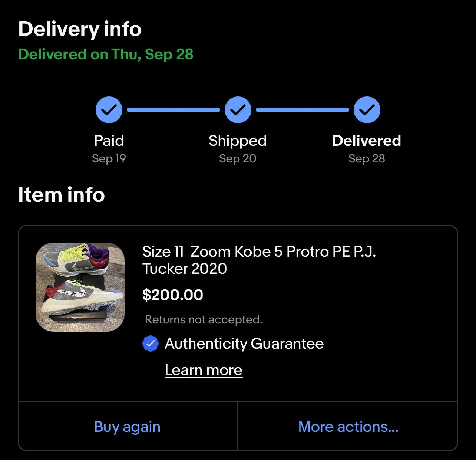476x460 pixels.
Task: Open the Learn more link
Action: pos(203,369)
